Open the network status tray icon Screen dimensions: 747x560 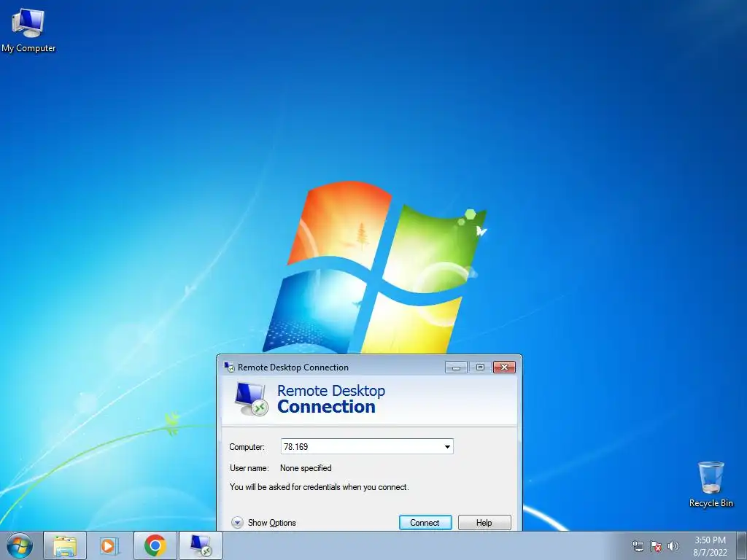(x=638, y=546)
